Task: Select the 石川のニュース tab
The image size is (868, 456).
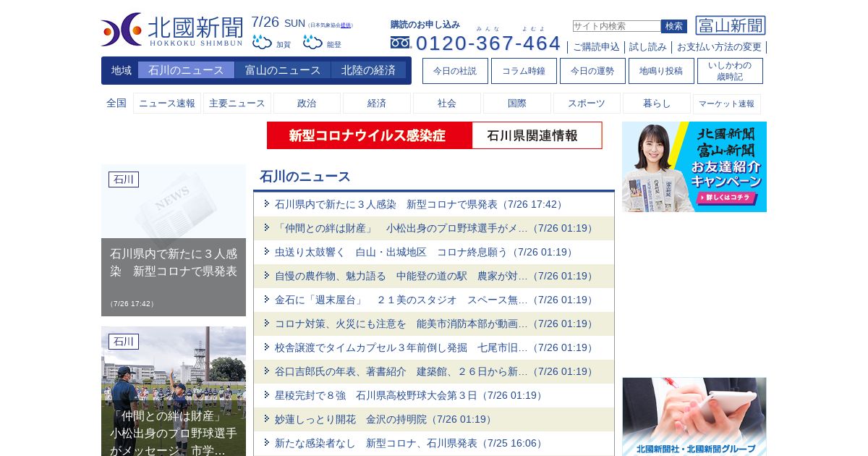Action: [186, 70]
